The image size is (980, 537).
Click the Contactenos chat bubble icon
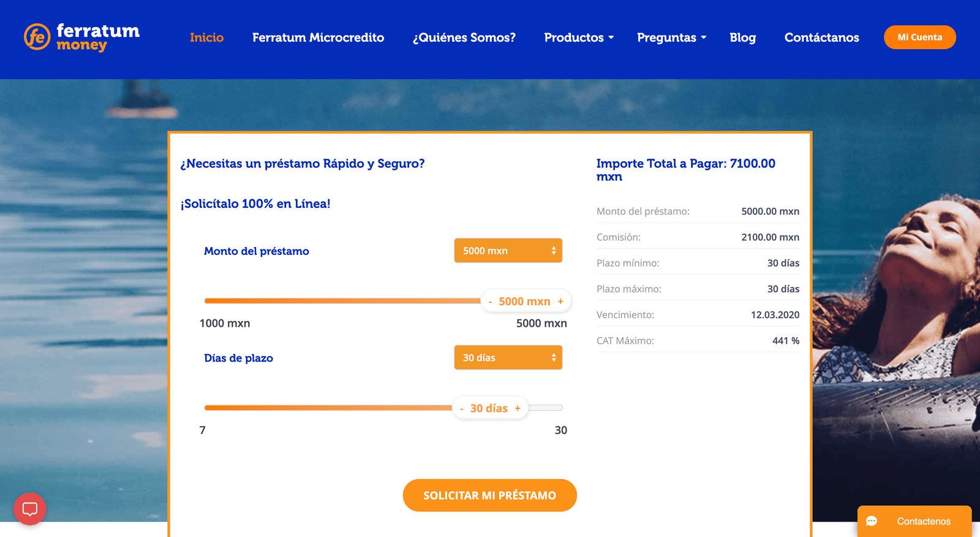872,521
